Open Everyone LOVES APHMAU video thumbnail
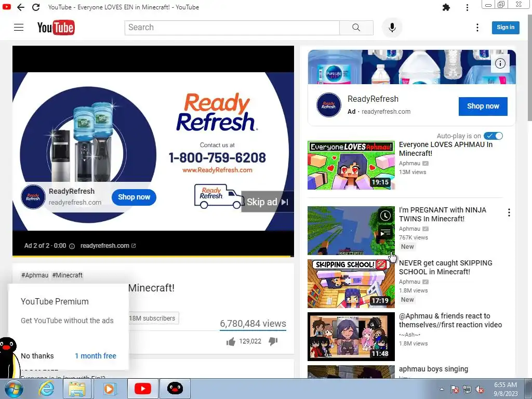Image resolution: width=532 pixels, height=399 pixels. [351, 165]
